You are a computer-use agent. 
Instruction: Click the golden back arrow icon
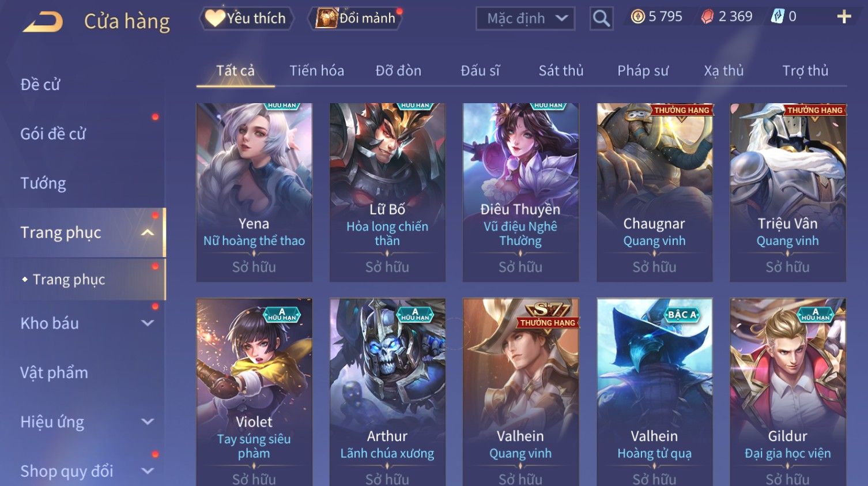click(x=43, y=22)
